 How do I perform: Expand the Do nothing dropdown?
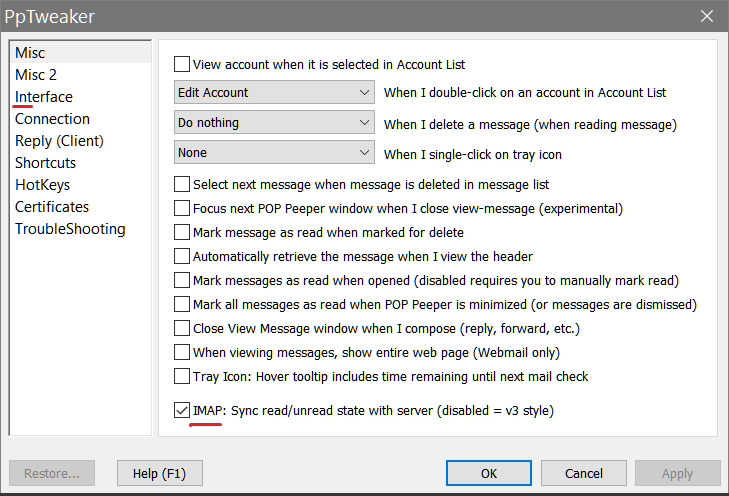click(274, 122)
